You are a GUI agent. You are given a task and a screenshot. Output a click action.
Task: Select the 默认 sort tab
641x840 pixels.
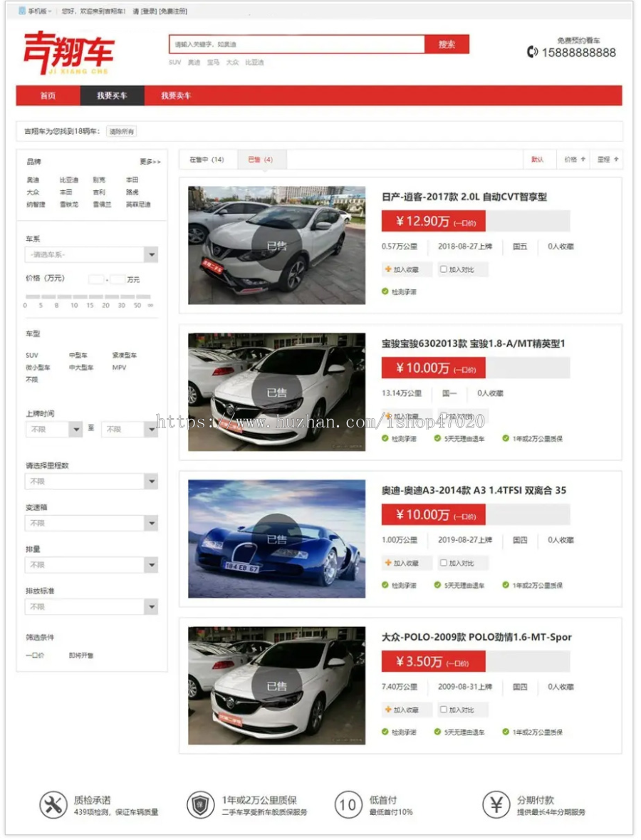(537, 159)
